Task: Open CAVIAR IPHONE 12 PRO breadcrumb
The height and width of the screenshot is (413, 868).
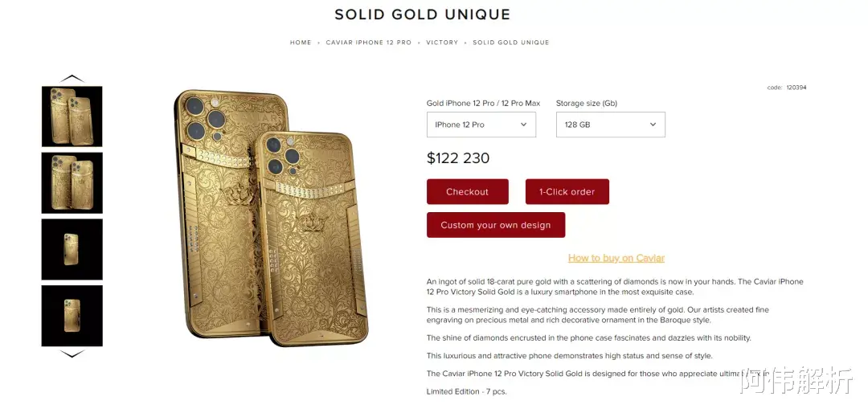Action: pos(369,42)
